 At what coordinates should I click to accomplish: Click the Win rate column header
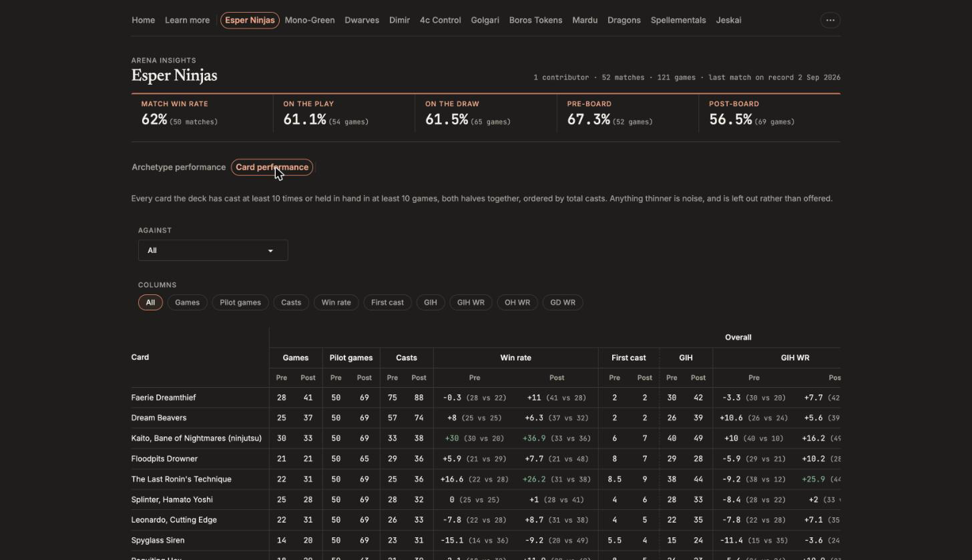(516, 358)
